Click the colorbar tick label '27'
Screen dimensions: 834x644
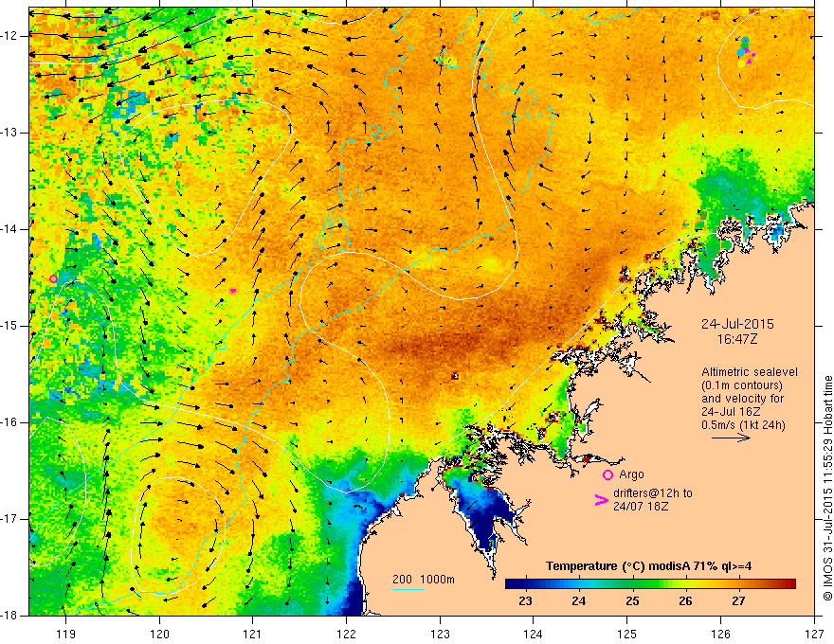(738, 601)
